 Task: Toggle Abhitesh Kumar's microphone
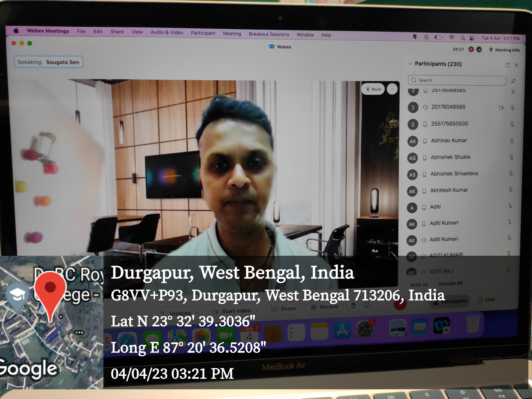coord(511,190)
